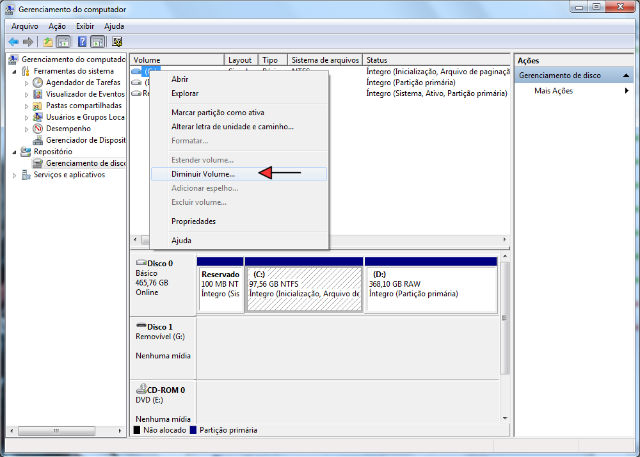Click the blue Partição primária legend swatch
Image resolution: width=640 pixels, height=457 pixels.
point(193,430)
